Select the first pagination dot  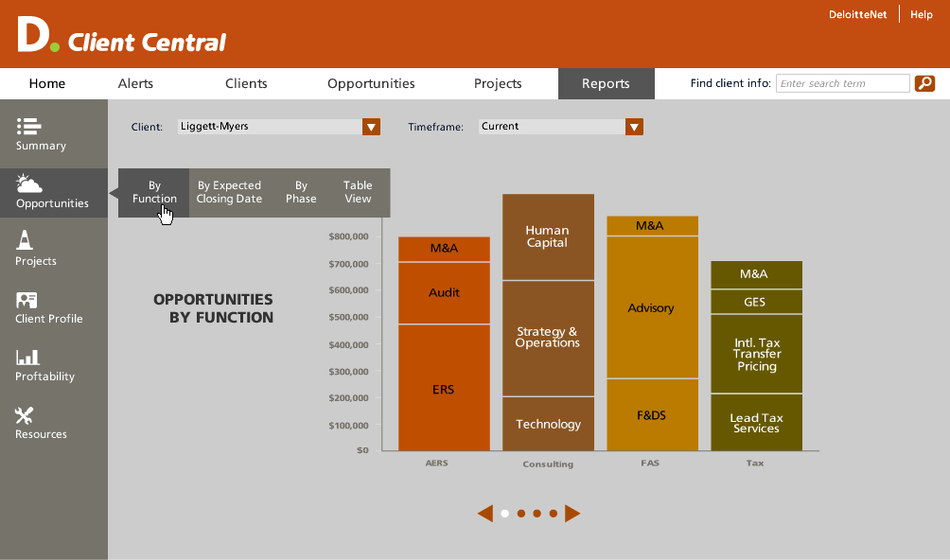[x=504, y=514]
